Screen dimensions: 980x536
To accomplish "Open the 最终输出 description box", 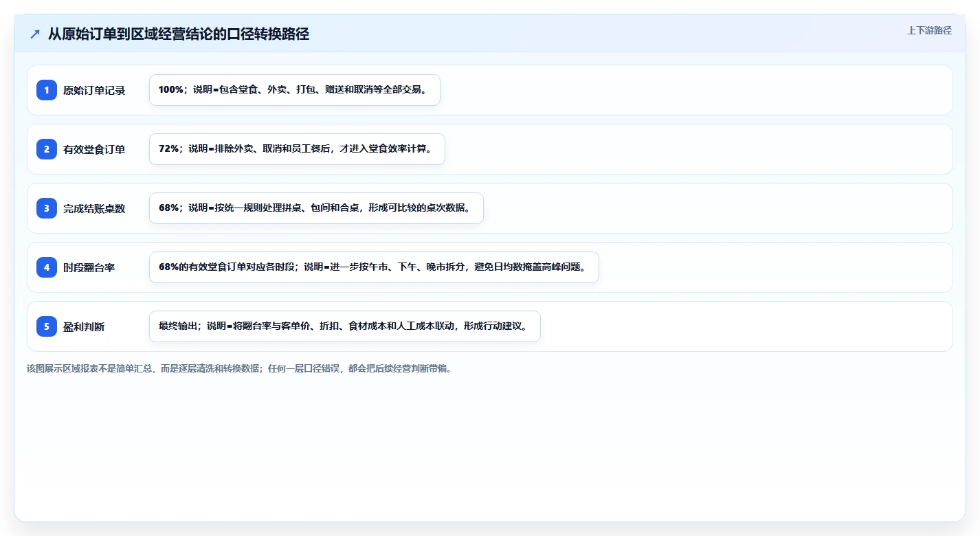I will coord(345,326).
